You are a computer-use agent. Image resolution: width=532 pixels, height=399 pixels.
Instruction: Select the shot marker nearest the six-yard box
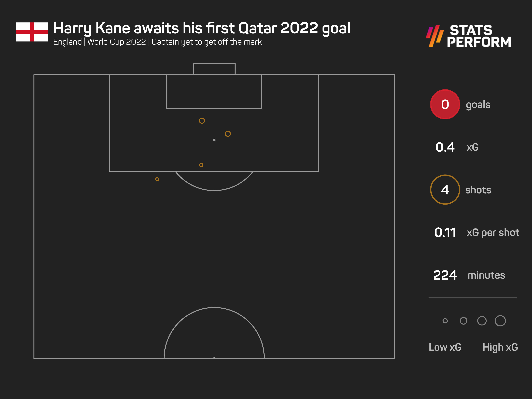202,121
